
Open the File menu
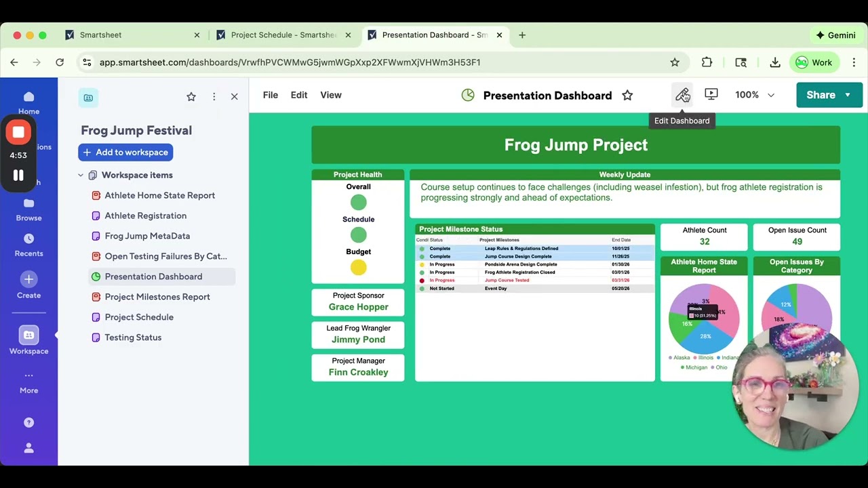pyautogui.click(x=271, y=95)
